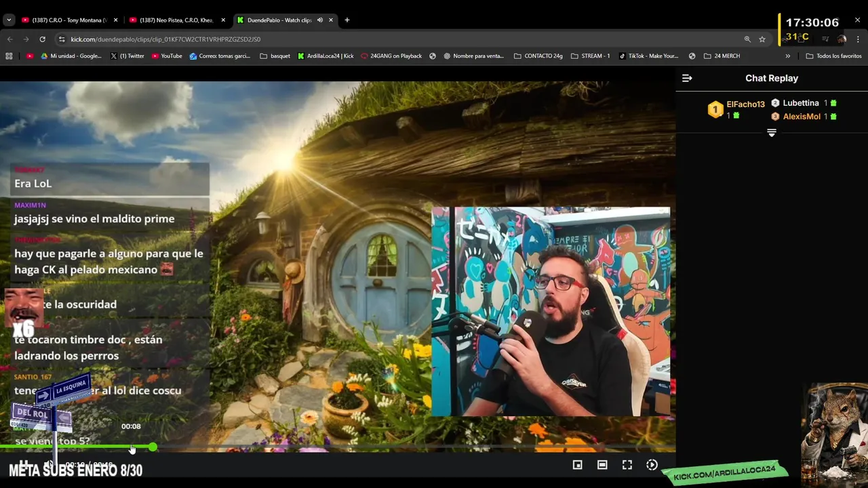
Task: Open the apps grid in bookmarks bar
Action: click(x=9, y=56)
